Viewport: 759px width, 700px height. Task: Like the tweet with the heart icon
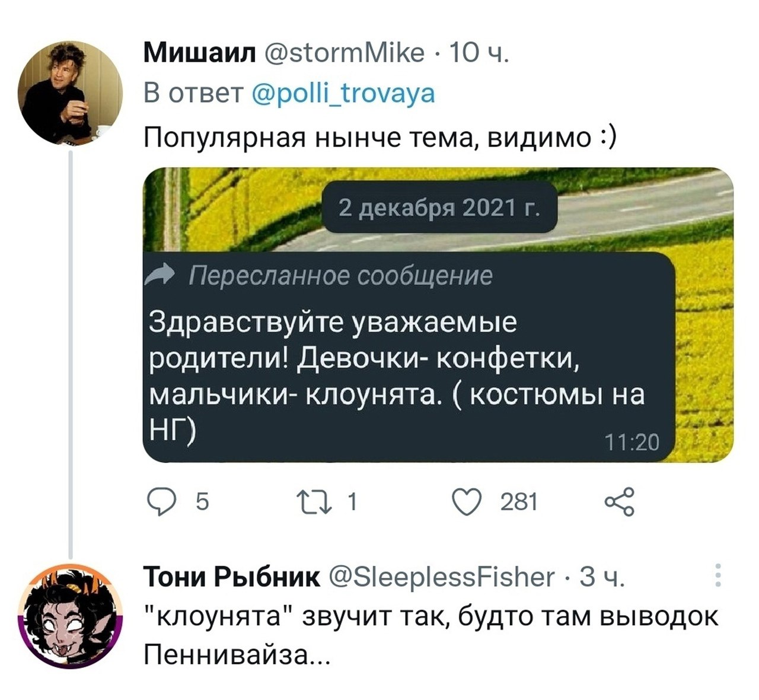coord(466,502)
